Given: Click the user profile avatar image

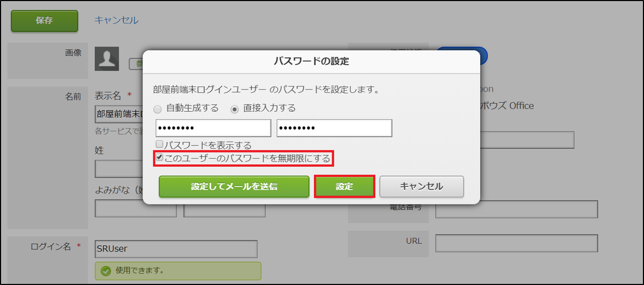Looking at the screenshot, I should click(x=107, y=59).
